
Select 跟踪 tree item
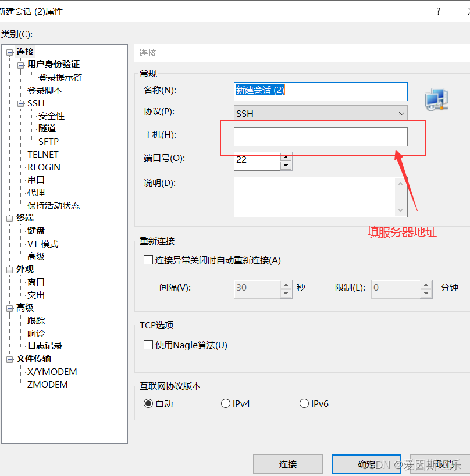[36, 320]
